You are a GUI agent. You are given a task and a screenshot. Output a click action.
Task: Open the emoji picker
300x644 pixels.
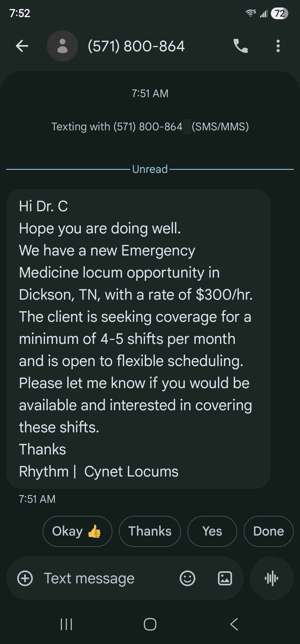tap(187, 578)
